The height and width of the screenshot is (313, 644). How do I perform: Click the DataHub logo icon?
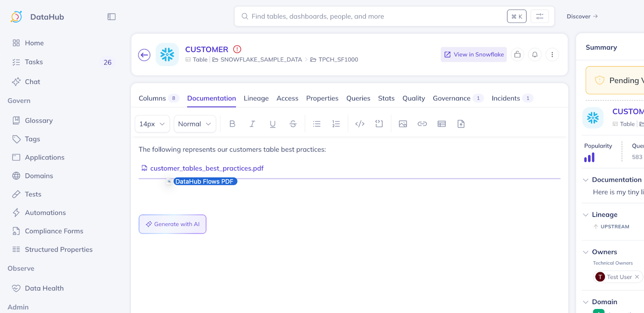[x=17, y=17]
